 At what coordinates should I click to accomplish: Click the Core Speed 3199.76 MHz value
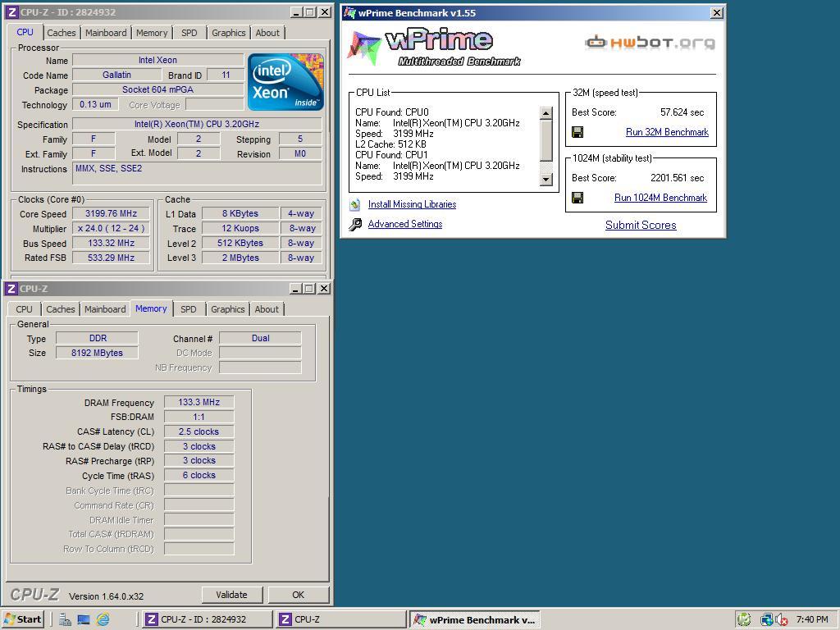(x=111, y=213)
